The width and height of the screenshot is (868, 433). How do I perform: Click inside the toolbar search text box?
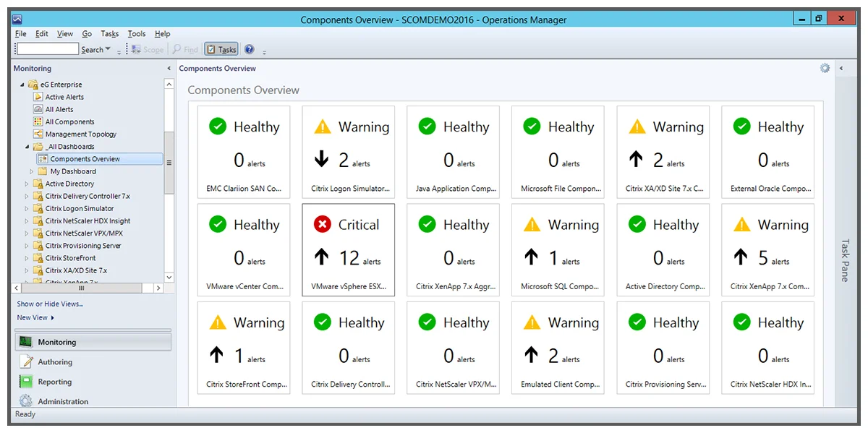(x=47, y=49)
